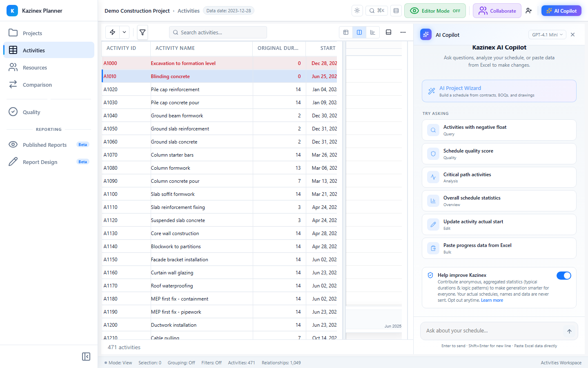
Task: Open command search with ⌘K button
Action: tap(377, 11)
